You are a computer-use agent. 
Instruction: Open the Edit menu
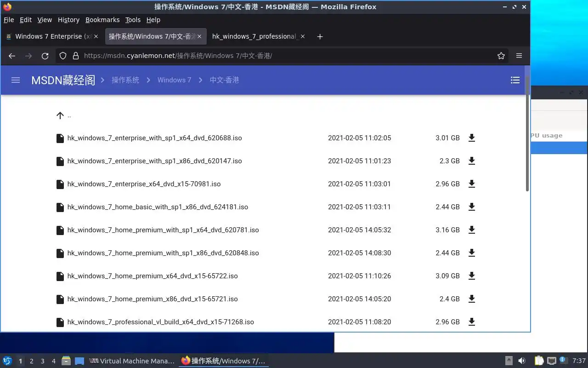coord(26,20)
